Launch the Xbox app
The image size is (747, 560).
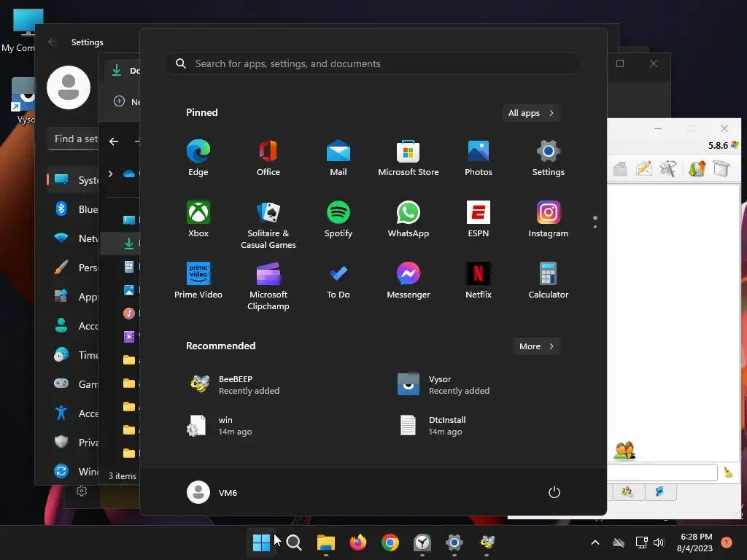point(198,219)
